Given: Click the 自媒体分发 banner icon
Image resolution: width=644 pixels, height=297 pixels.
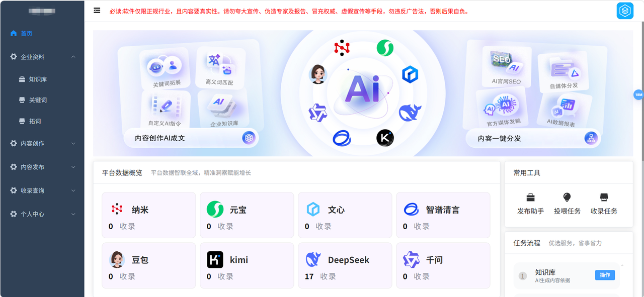Looking at the screenshot, I should coord(563,72).
